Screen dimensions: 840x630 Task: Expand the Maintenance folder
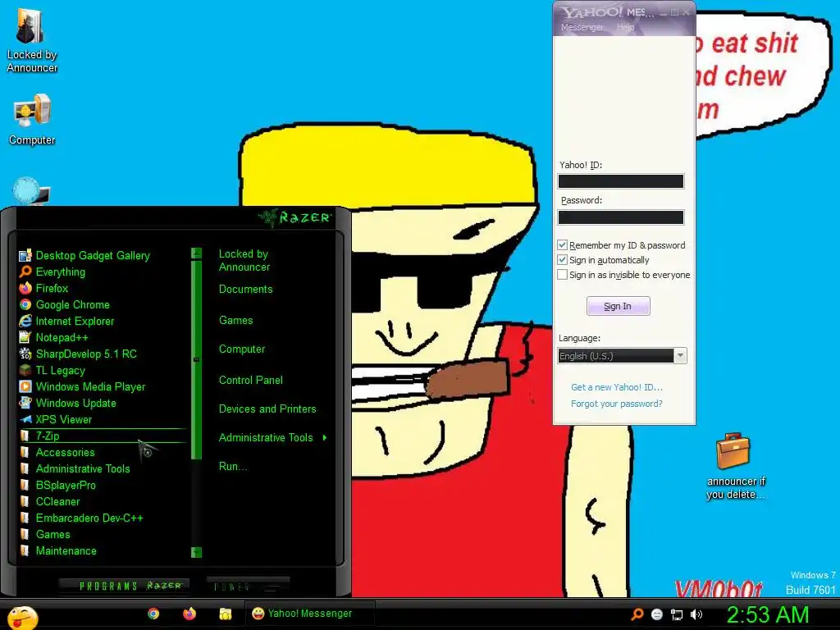58,550
